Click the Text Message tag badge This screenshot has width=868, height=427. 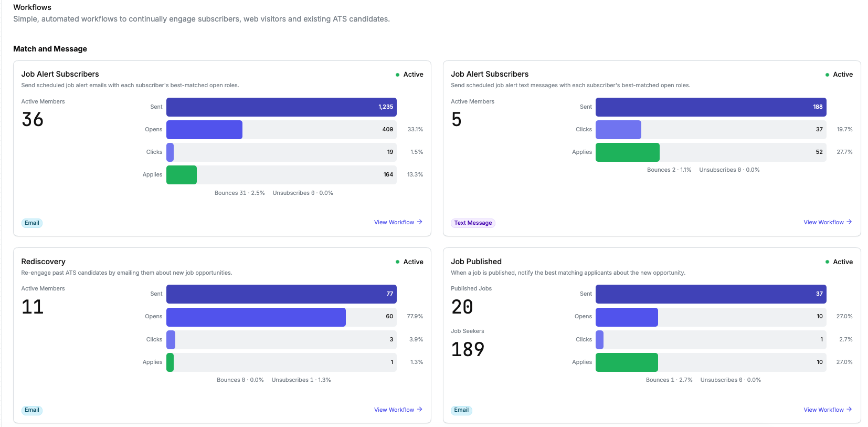point(473,223)
